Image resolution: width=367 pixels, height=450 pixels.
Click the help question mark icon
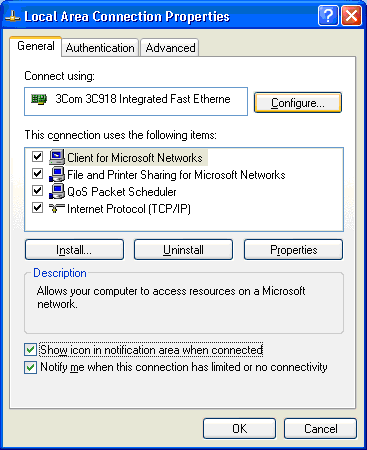[x=328, y=15]
